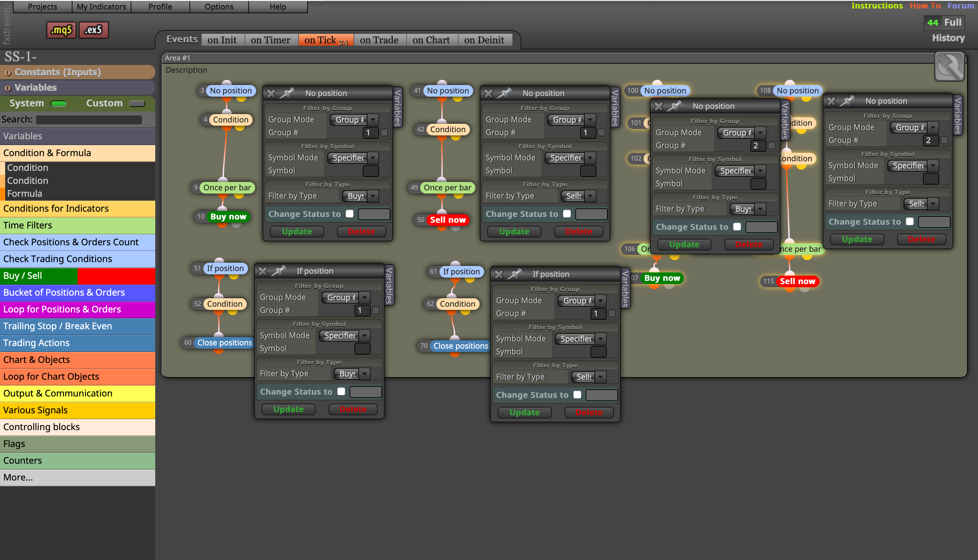Pin the Group 1 Buys No position panel

point(287,93)
